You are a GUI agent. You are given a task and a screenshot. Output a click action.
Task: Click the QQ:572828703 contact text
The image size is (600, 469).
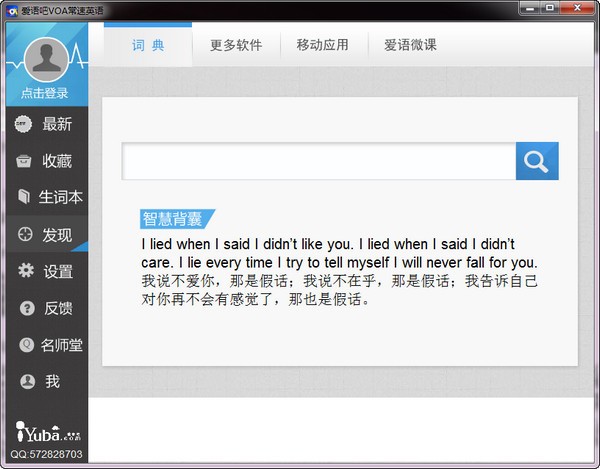[x=46, y=454]
